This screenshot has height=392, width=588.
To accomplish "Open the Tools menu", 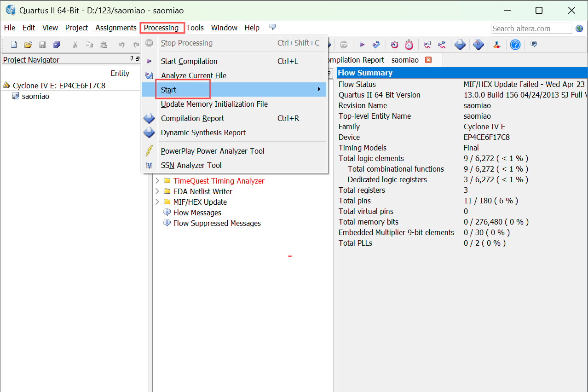I will [195, 28].
